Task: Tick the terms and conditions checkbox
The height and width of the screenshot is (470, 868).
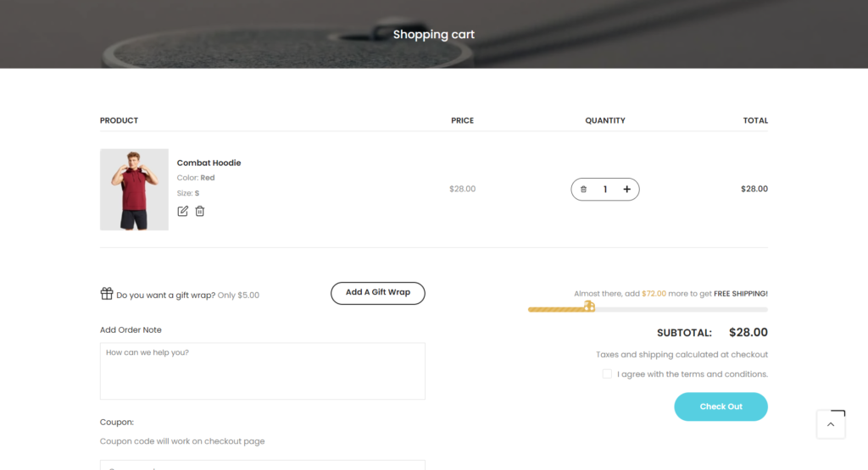Action: click(x=607, y=374)
